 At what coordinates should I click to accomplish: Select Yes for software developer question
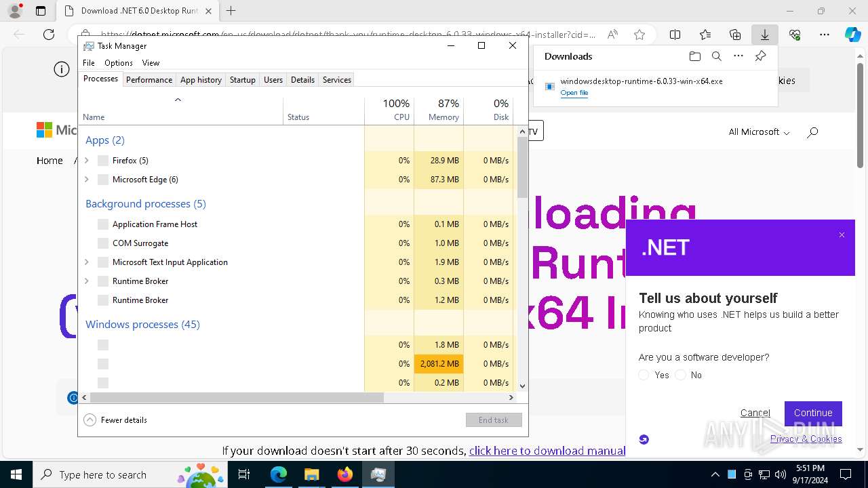644,375
